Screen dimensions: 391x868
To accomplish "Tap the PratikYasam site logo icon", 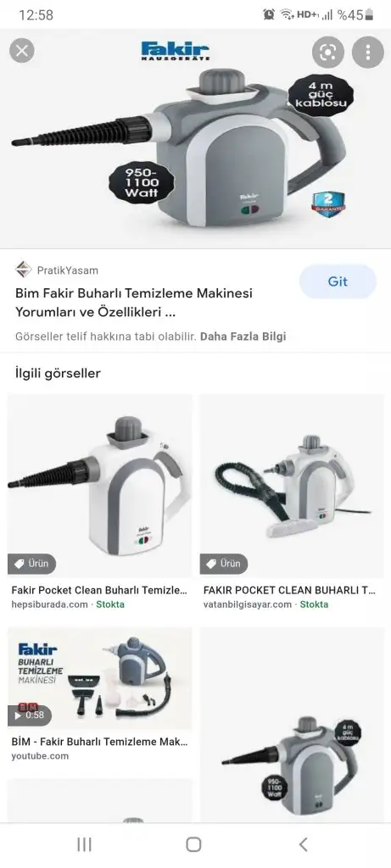I will [x=23, y=270].
